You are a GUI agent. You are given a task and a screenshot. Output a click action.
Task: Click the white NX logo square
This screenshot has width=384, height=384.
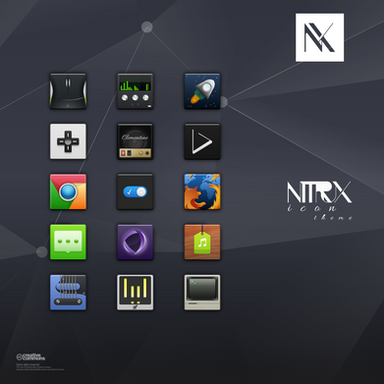[x=320, y=37]
